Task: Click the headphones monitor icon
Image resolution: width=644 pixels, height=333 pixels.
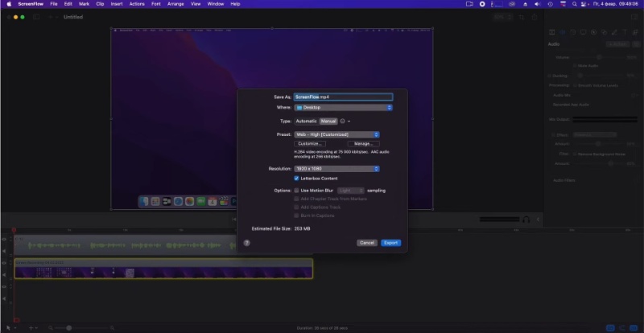Action: point(526,220)
